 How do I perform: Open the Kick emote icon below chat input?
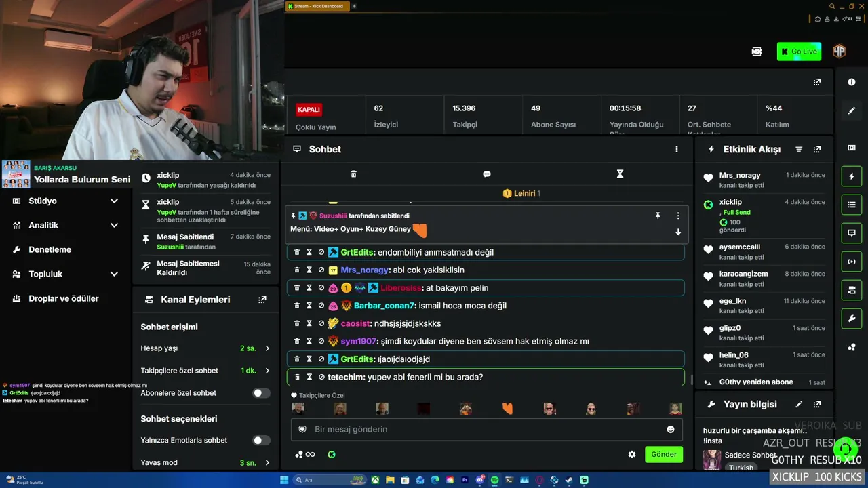[332, 455]
